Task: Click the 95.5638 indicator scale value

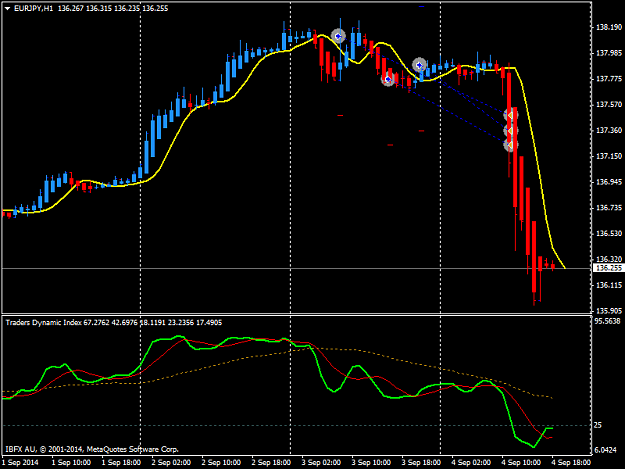Action: pyautogui.click(x=607, y=321)
